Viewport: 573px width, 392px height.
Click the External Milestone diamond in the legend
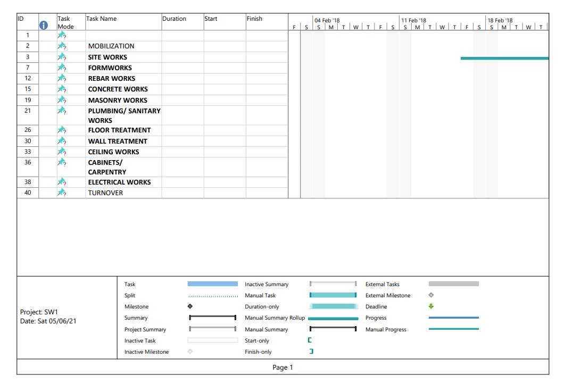click(430, 295)
